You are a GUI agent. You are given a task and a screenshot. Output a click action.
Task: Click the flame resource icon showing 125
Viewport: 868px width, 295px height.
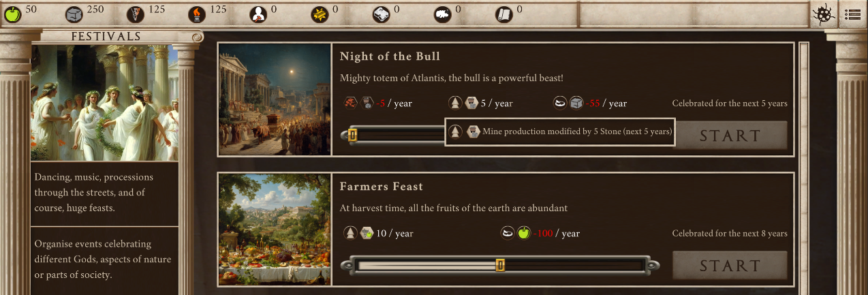coord(197,14)
